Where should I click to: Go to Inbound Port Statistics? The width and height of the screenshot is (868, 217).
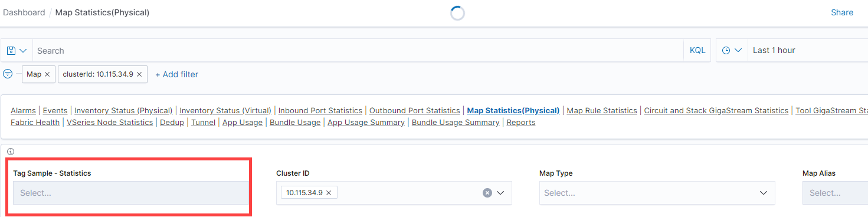320,110
